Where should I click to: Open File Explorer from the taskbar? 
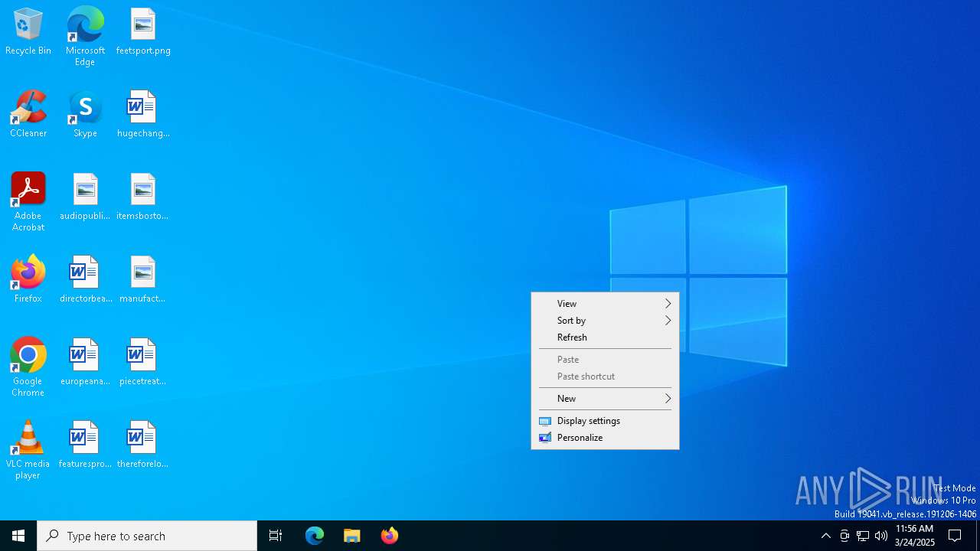click(x=352, y=536)
